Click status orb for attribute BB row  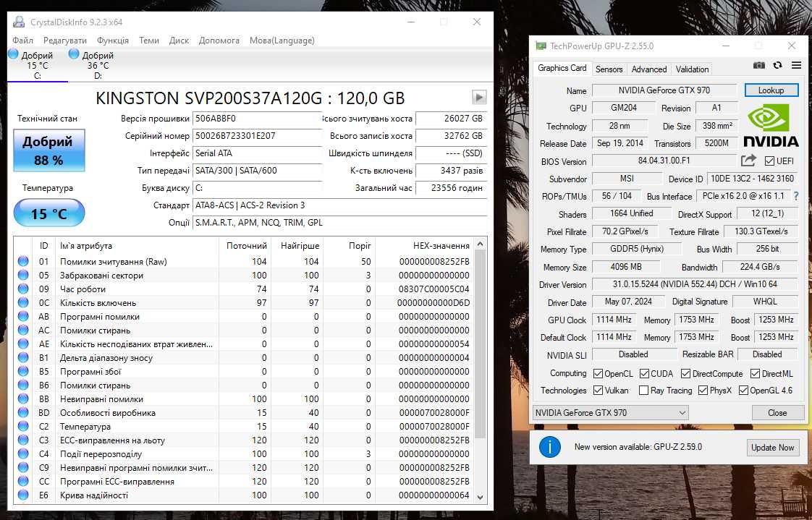pos(23,399)
